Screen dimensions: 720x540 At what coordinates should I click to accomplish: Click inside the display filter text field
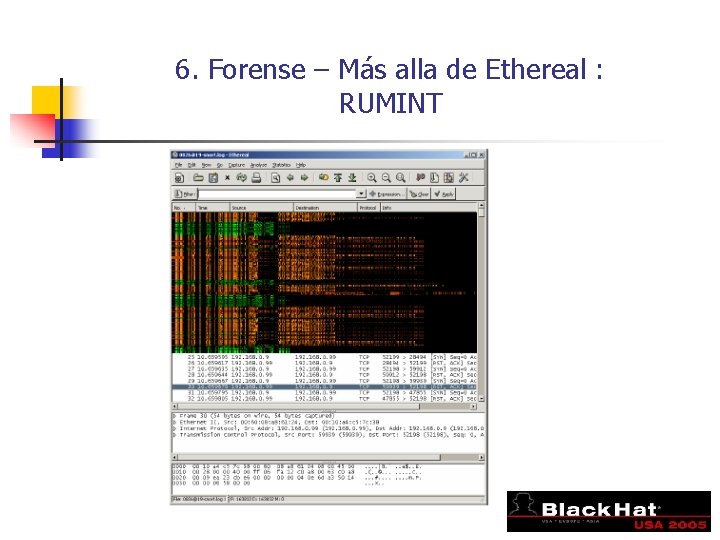278,194
